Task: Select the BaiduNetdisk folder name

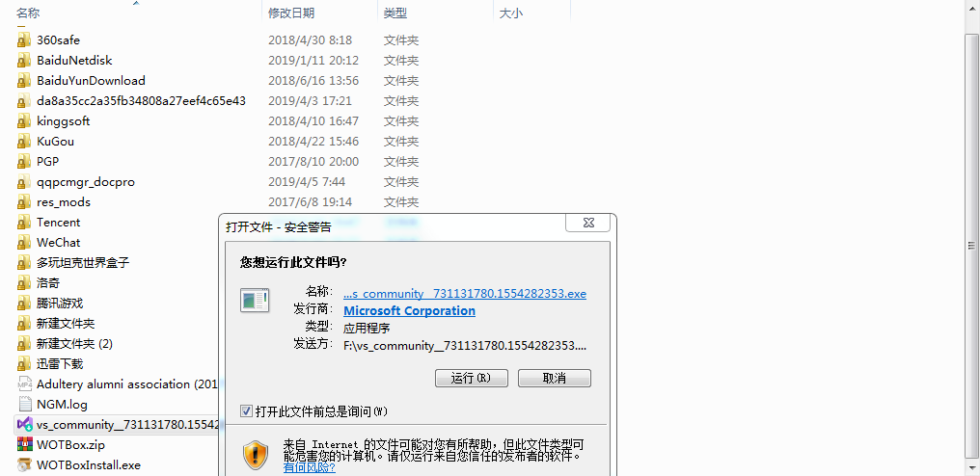Action: 74,61
